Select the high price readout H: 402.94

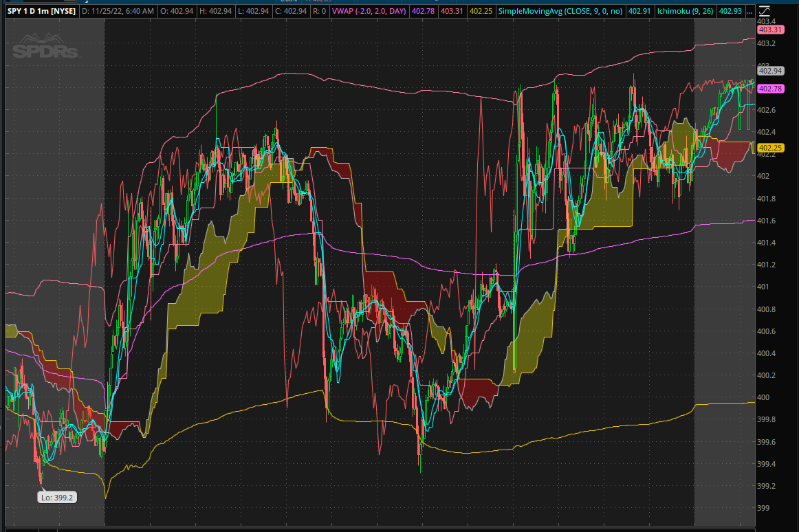click(x=215, y=11)
